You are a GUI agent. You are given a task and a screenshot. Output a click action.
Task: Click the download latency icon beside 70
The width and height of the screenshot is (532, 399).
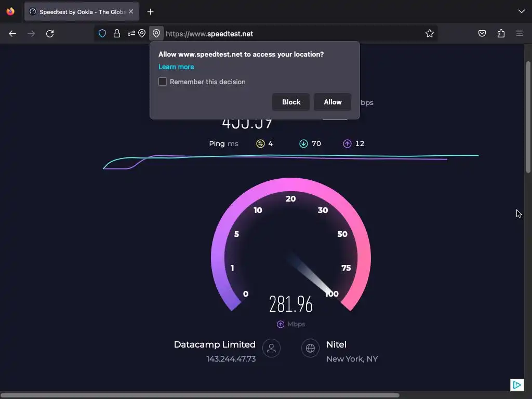click(x=303, y=144)
